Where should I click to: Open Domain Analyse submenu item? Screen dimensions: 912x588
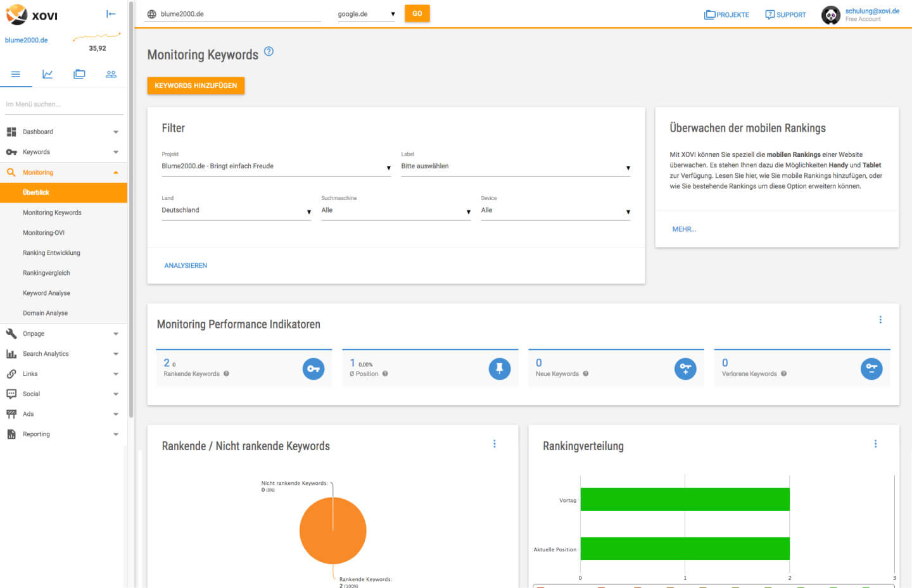[x=45, y=313]
